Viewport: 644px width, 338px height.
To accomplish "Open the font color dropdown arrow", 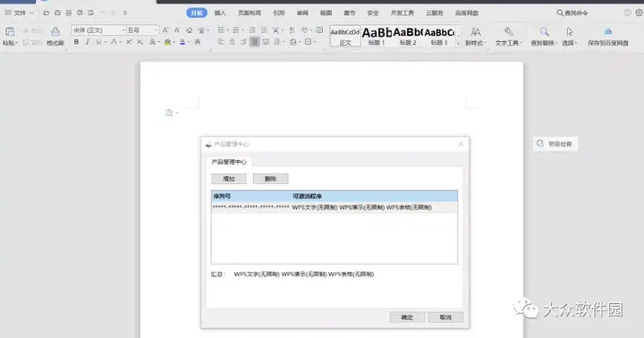I will (189, 42).
